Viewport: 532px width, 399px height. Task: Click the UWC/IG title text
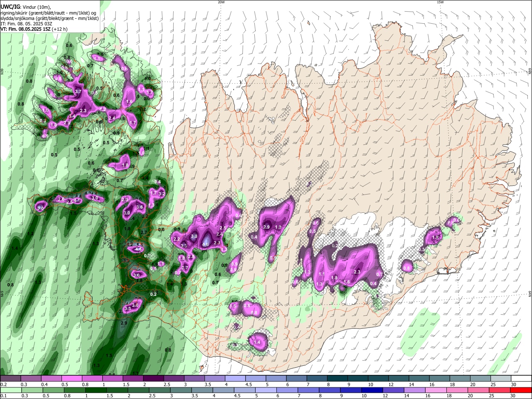tap(10, 7)
